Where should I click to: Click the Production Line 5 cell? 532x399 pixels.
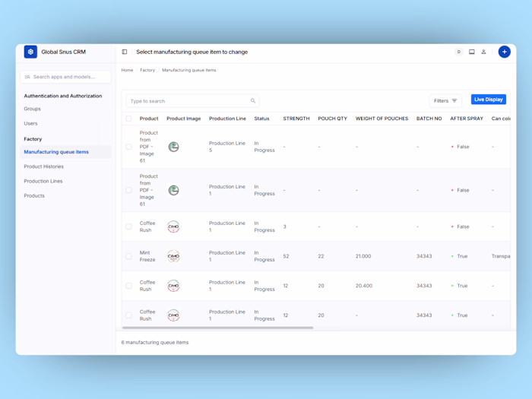click(227, 147)
